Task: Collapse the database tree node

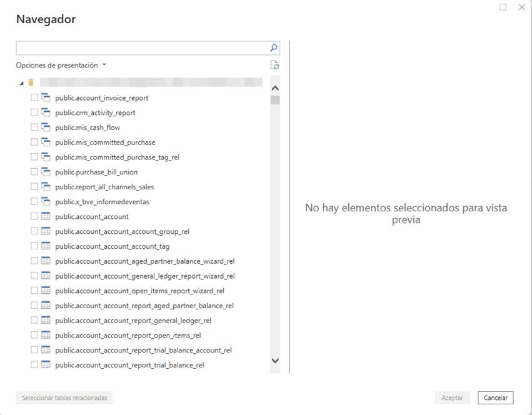Action: (x=22, y=82)
